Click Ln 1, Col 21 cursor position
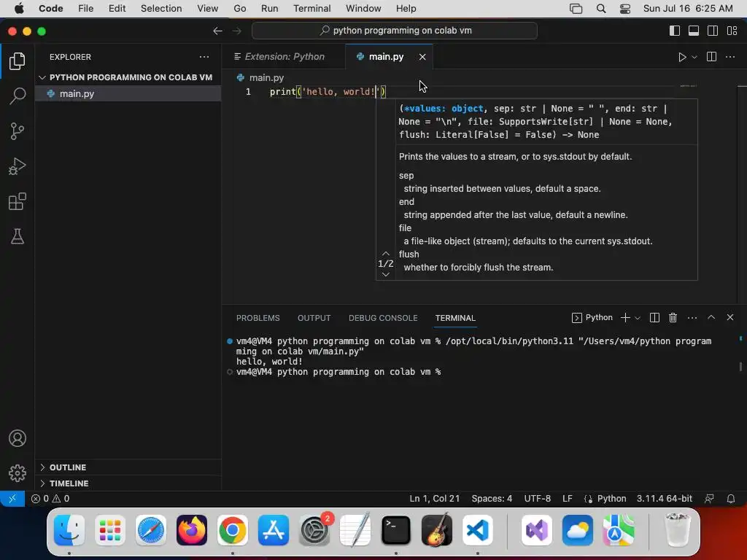This screenshot has height=560, width=747. (x=435, y=499)
